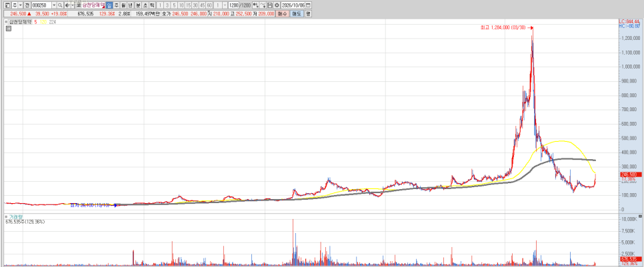Viewport: 644px width, 267px height.
Task: Select the 년 yearly chart period
Action: pos(130,5)
